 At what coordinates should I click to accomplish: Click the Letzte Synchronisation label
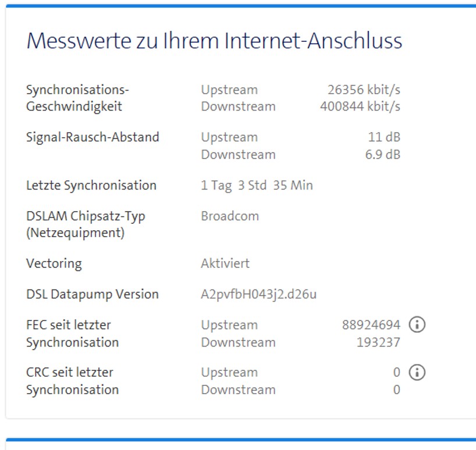tap(91, 185)
